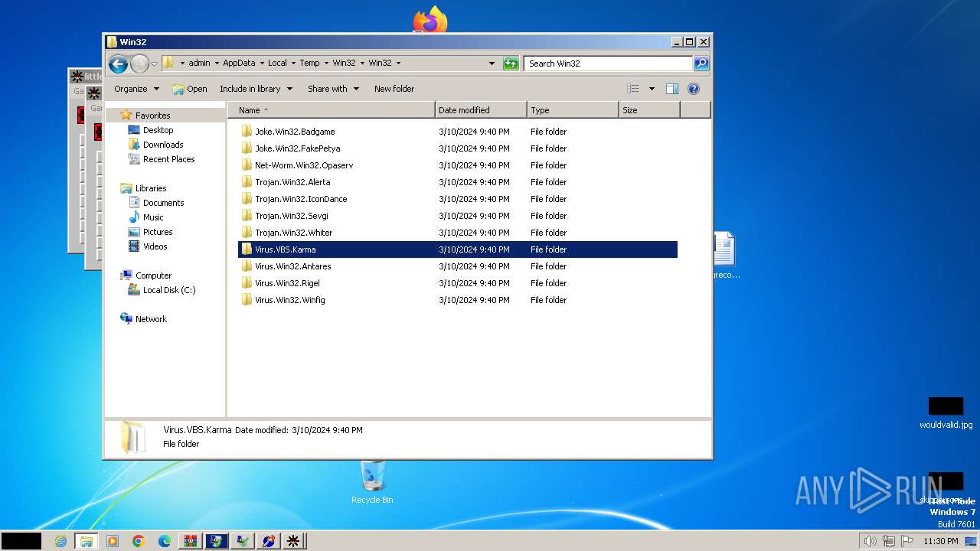The width and height of the screenshot is (980, 551).
Task: Open the recent locations dropdown beside the forward arrow
Action: click(154, 64)
